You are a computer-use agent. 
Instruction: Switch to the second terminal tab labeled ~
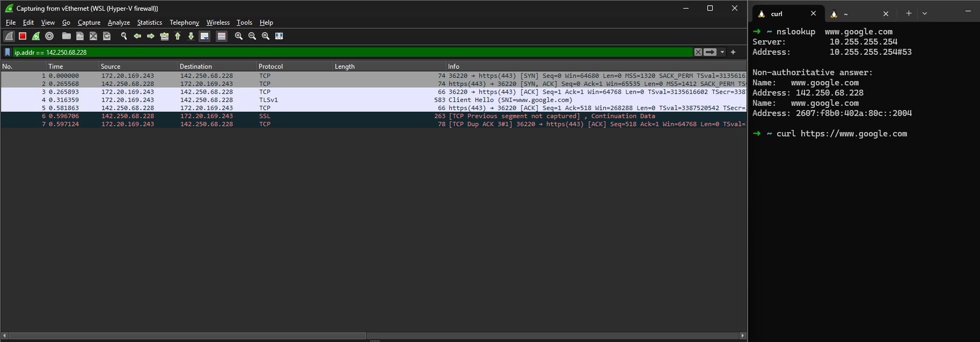[x=859, y=14]
